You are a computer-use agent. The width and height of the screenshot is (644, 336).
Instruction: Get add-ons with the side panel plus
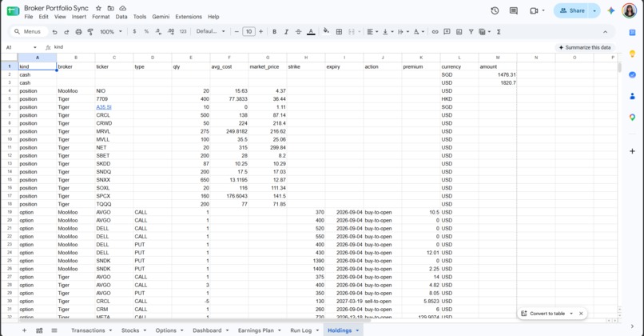tap(633, 151)
